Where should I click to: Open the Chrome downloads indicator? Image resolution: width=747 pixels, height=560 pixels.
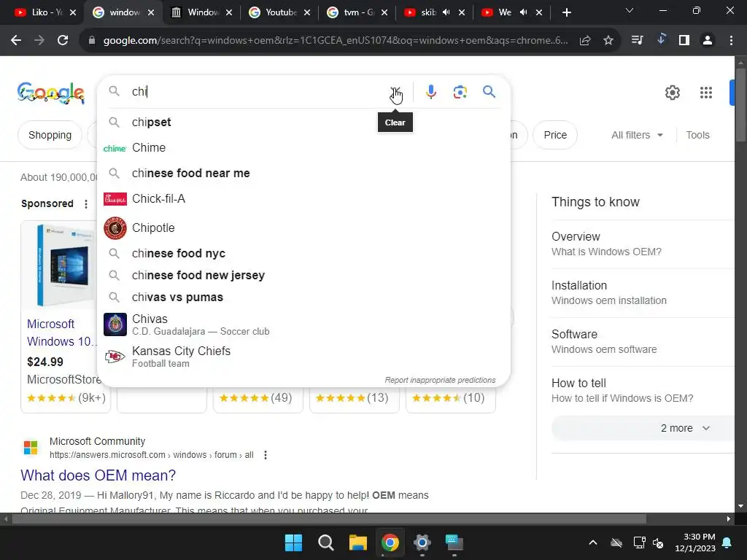(661, 39)
